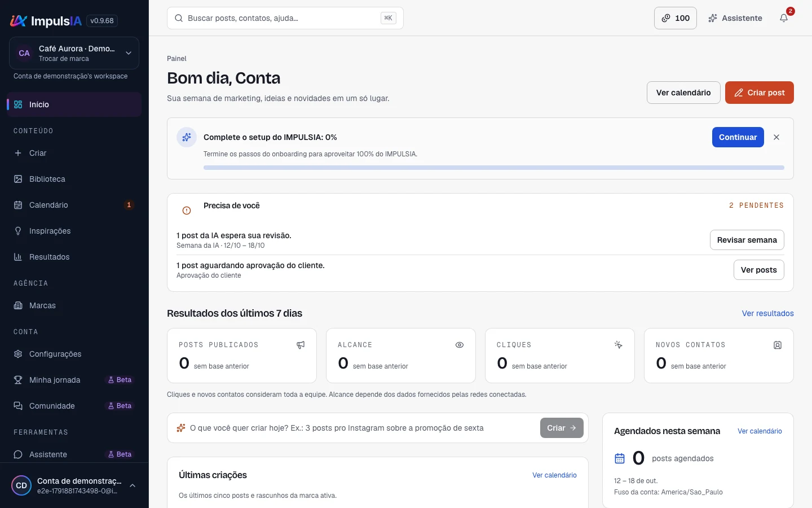Open Ver calendário in Agendados nesta semana
This screenshot has height=508, width=812.
click(x=760, y=431)
